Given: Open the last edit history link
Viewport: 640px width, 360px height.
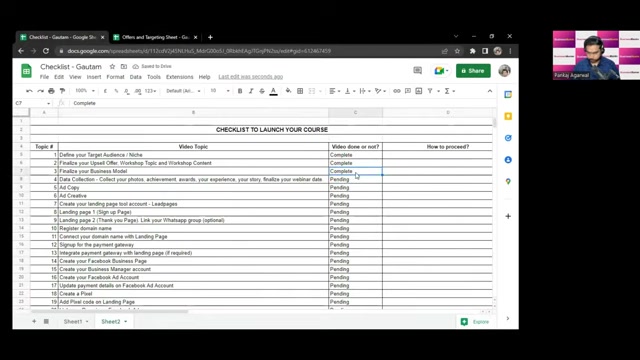Looking at the screenshot, I should tap(251, 77).
